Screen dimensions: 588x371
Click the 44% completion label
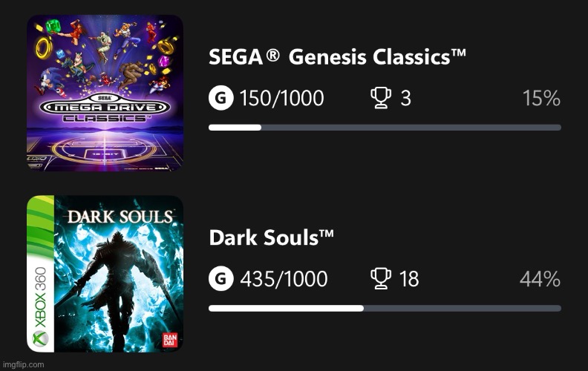point(540,279)
